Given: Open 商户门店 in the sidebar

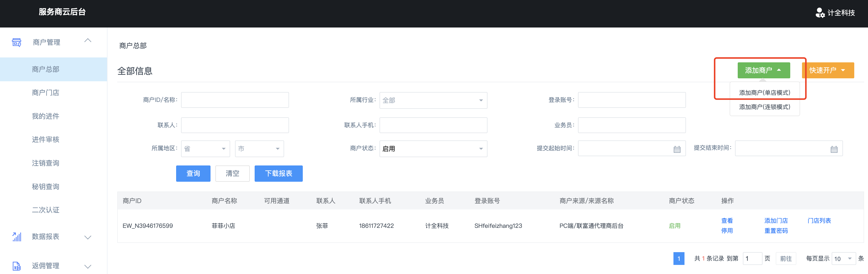Looking at the screenshot, I should point(45,93).
